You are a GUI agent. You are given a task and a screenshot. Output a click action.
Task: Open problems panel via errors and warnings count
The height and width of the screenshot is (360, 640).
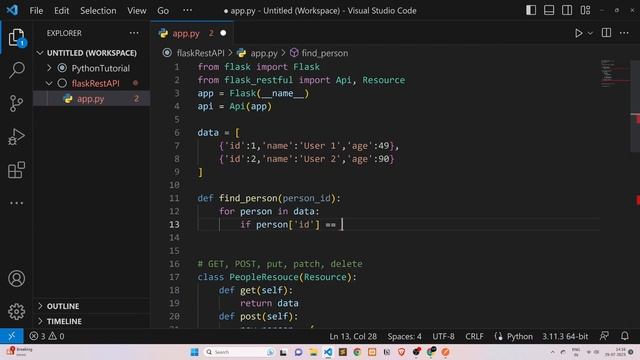pos(47,336)
